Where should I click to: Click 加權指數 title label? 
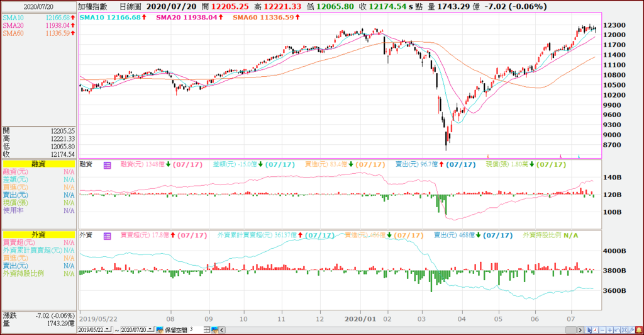click(x=92, y=6)
